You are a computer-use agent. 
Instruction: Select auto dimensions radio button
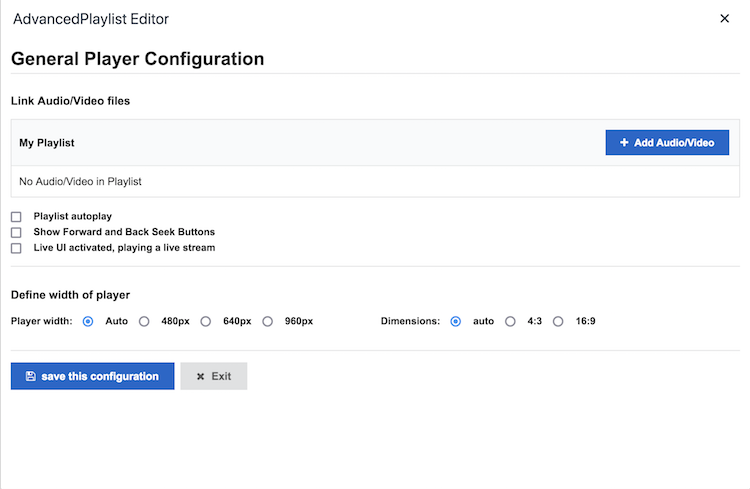click(x=455, y=322)
